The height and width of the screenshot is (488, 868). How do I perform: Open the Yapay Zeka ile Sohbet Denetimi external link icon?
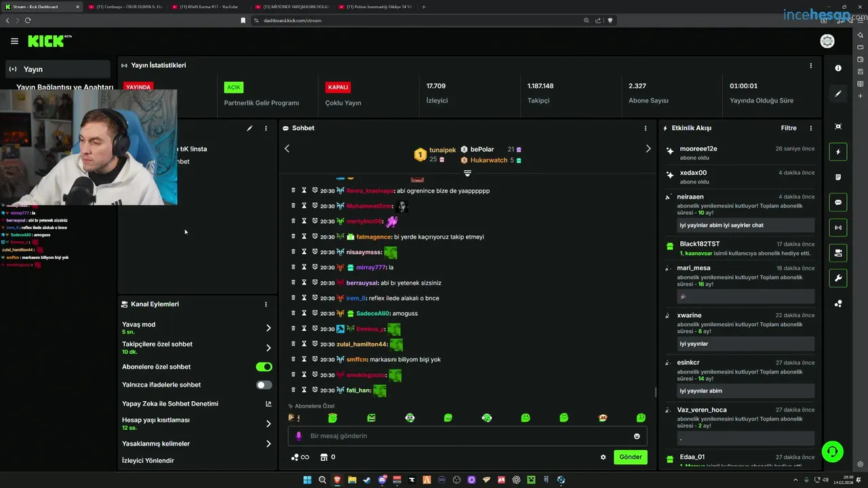pyautogui.click(x=268, y=403)
